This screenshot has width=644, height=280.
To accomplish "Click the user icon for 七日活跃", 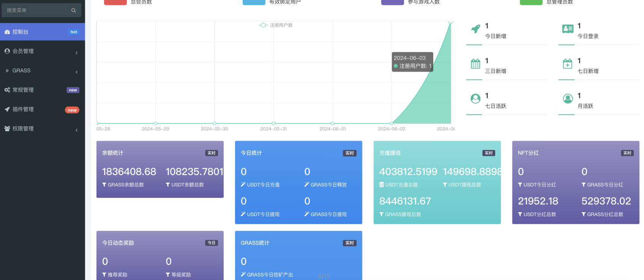I will pos(475,99).
